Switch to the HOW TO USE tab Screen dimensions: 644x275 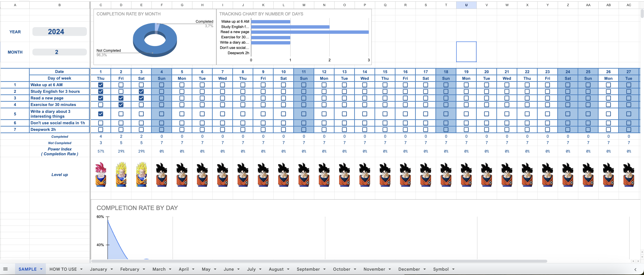pos(63,269)
